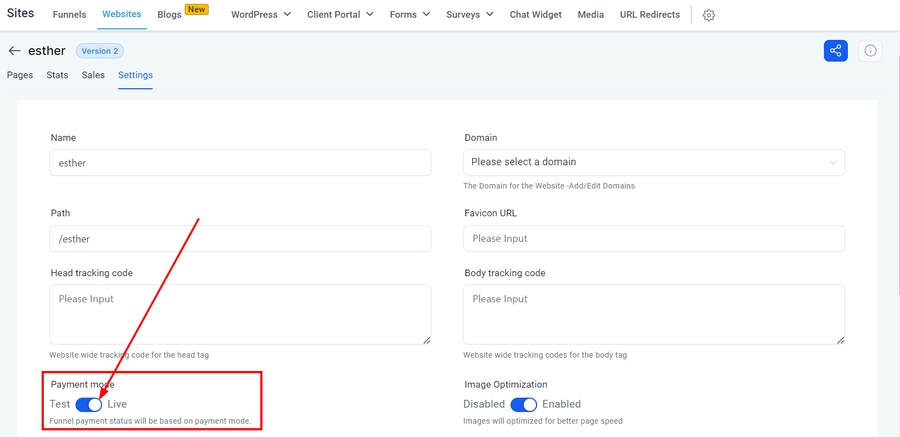Switch to the Funnels tab
The width and height of the screenshot is (900, 437).
point(69,15)
